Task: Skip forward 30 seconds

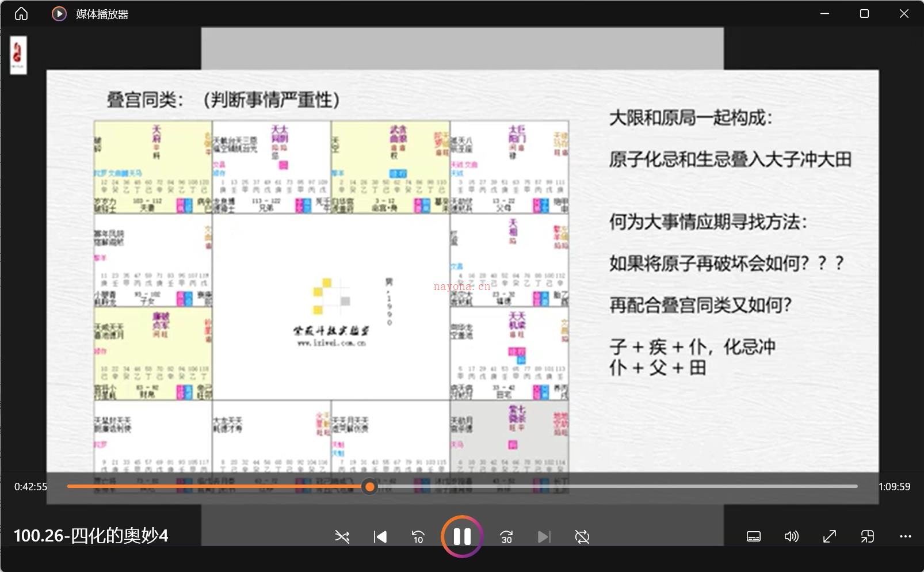Action: click(506, 537)
